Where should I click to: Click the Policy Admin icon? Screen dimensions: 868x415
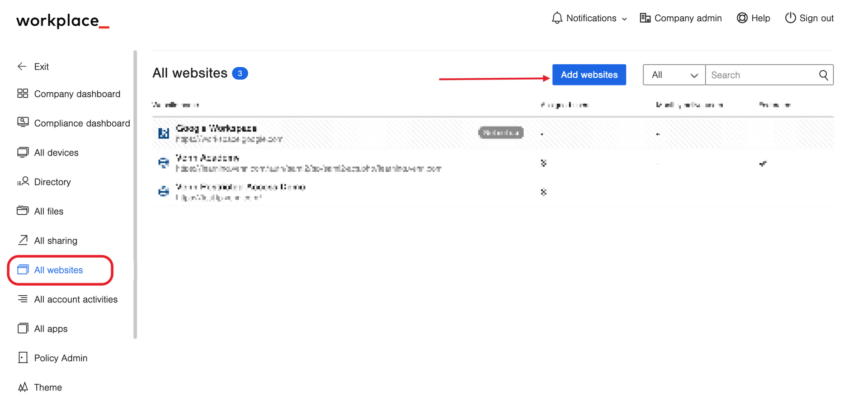tap(23, 358)
